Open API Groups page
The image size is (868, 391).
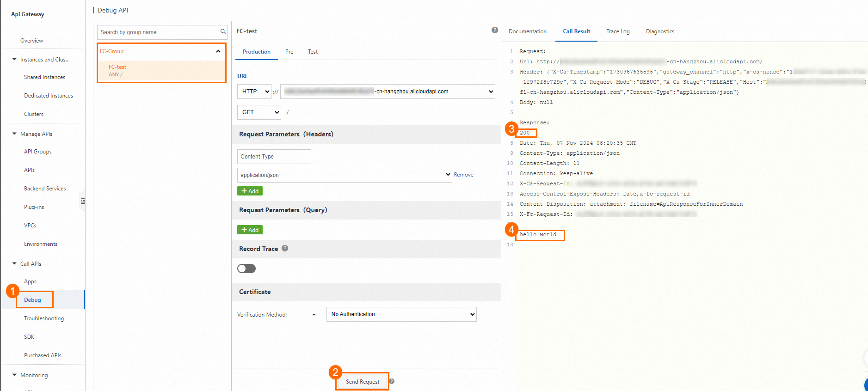point(38,152)
